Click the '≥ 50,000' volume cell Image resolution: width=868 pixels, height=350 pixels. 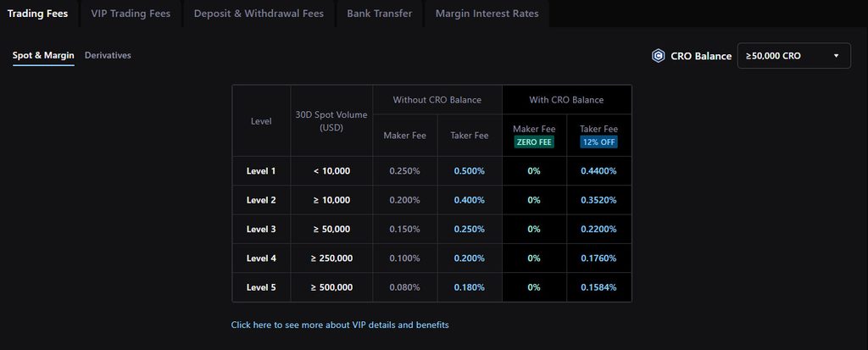click(x=331, y=230)
